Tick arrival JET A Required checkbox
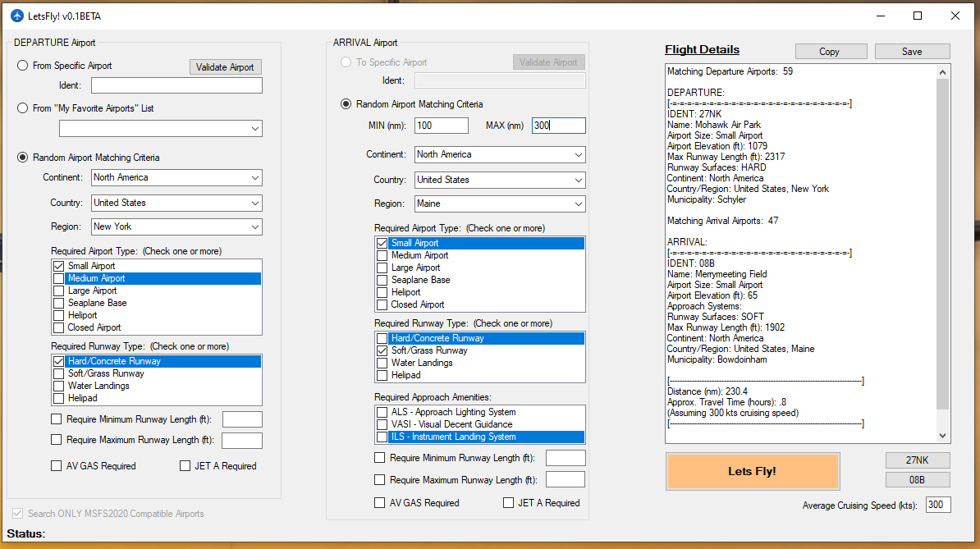Viewport: 980px width, 549px height. (509, 503)
